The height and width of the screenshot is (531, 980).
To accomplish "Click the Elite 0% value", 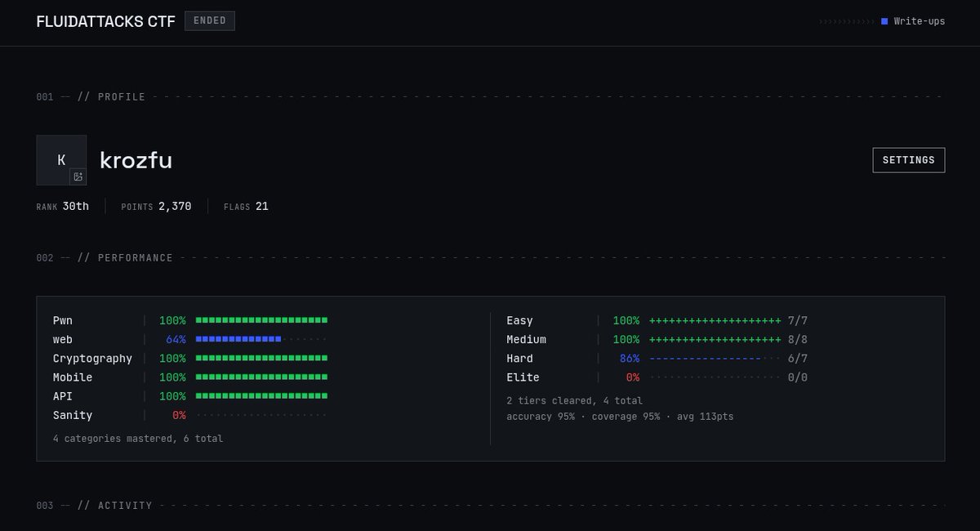I will pos(633,377).
